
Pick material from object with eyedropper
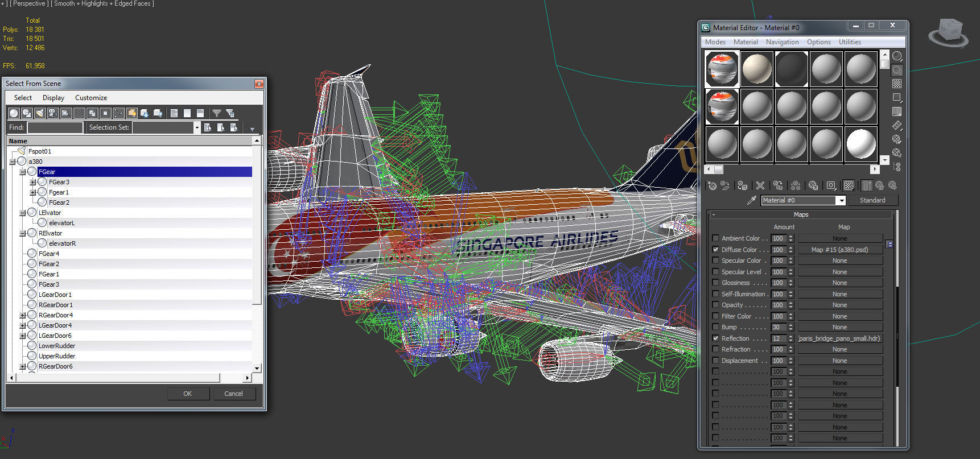[752, 200]
